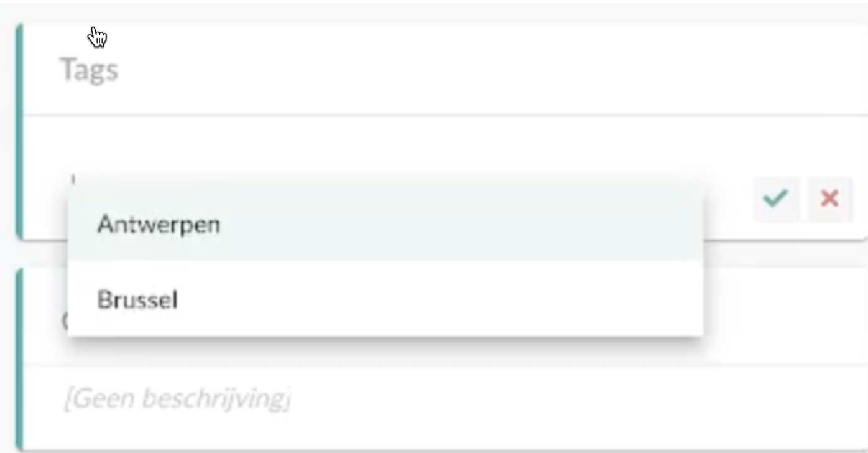
Task: Open the [Geen beschrijving] description placeholder
Action: (x=177, y=399)
